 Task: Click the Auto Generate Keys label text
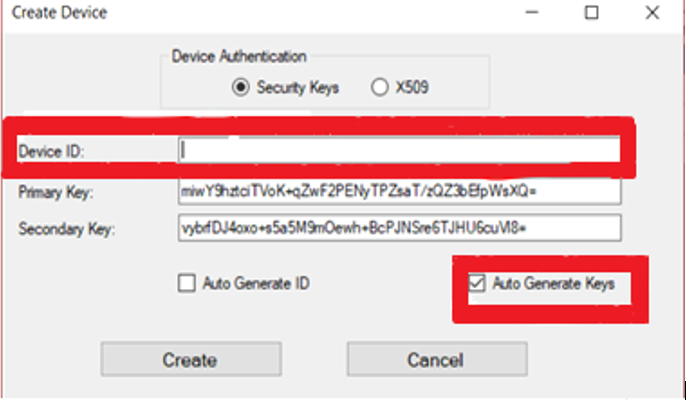[554, 283]
